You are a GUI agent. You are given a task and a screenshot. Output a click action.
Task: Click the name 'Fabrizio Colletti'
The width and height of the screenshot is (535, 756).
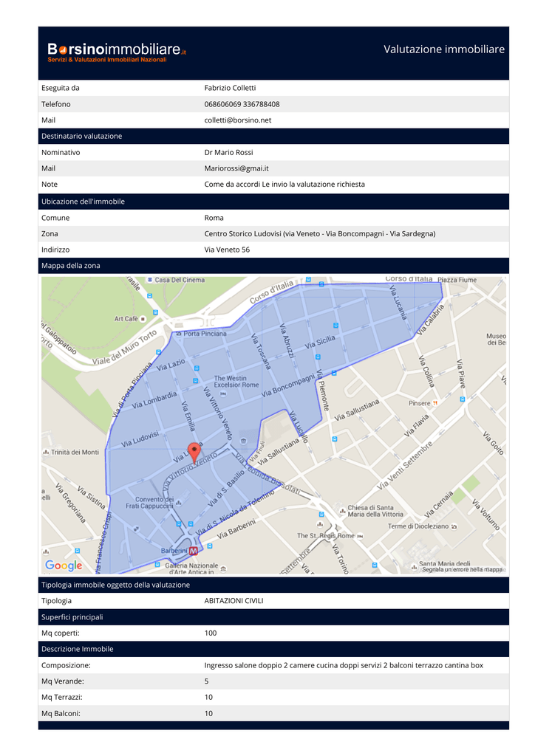(x=230, y=88)
